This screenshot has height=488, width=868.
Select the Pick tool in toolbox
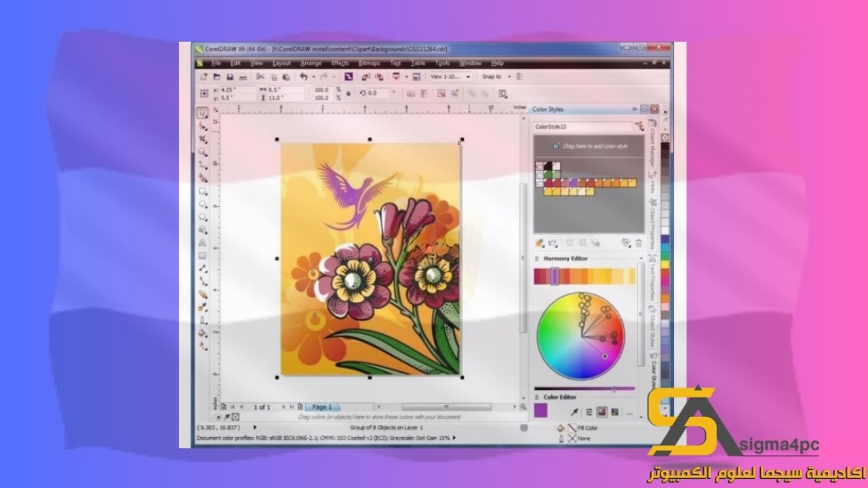[x=203, y=113]
